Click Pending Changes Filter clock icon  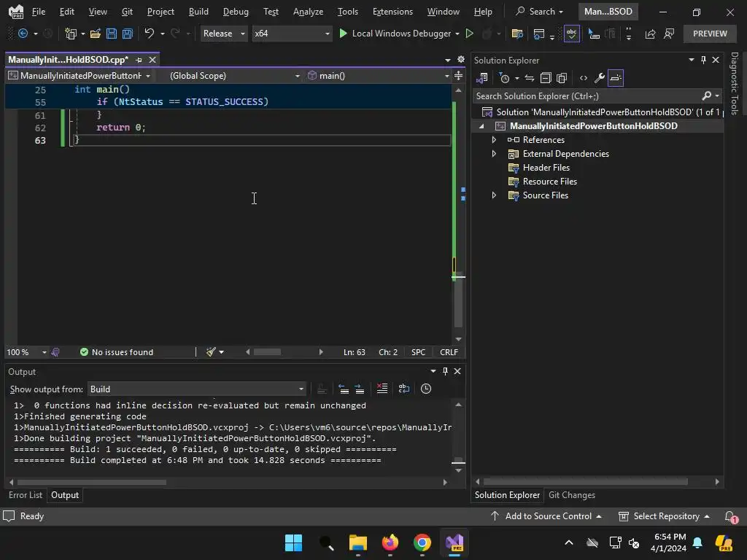504,78
